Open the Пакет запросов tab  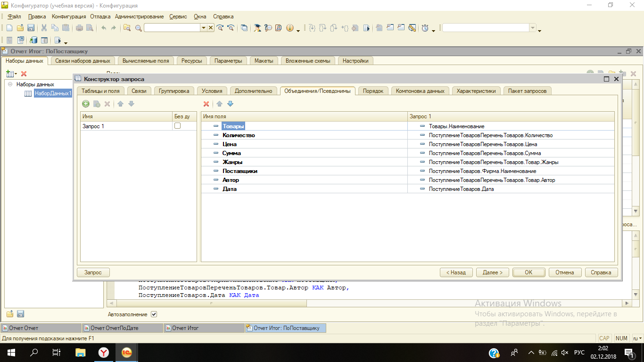tap(527, 91)
